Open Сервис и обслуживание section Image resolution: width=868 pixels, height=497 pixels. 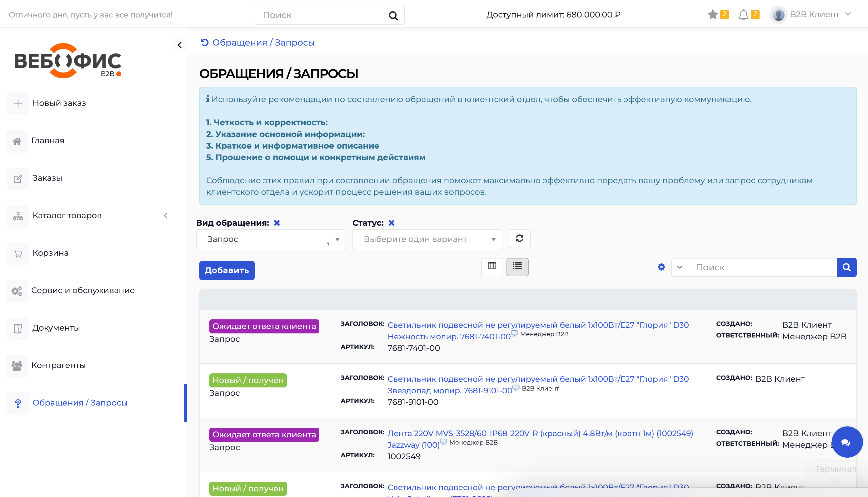tap(83, 290)
